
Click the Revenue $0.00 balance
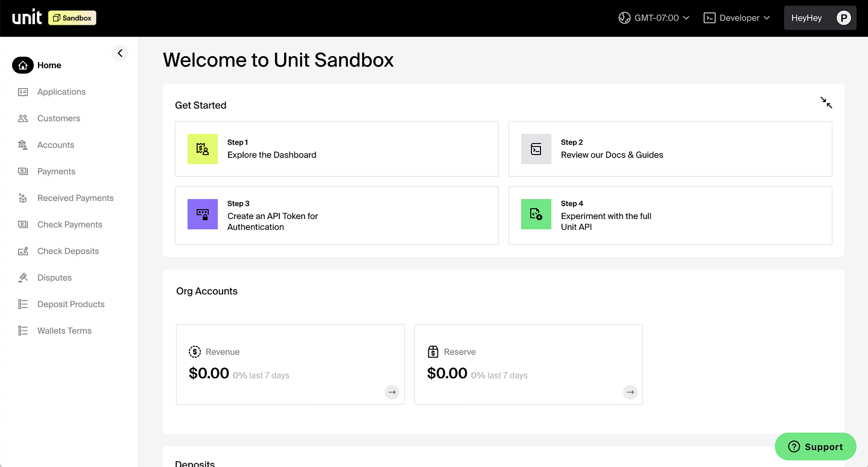(209, 373)
